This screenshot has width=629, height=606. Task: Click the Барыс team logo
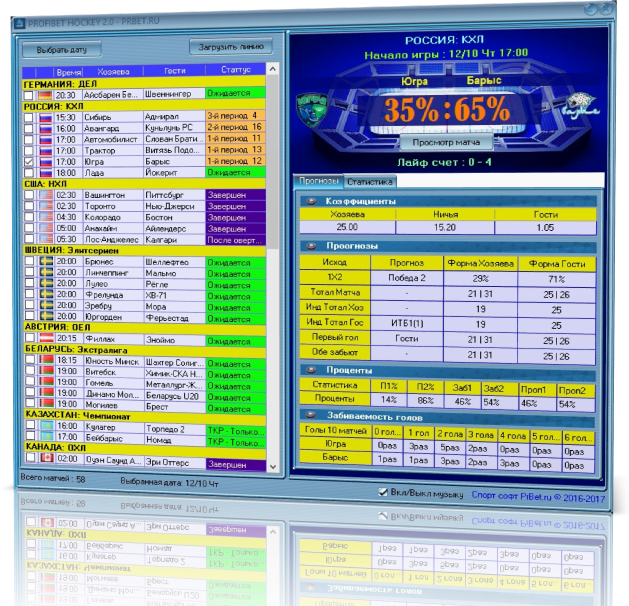(x=582, y=105)
